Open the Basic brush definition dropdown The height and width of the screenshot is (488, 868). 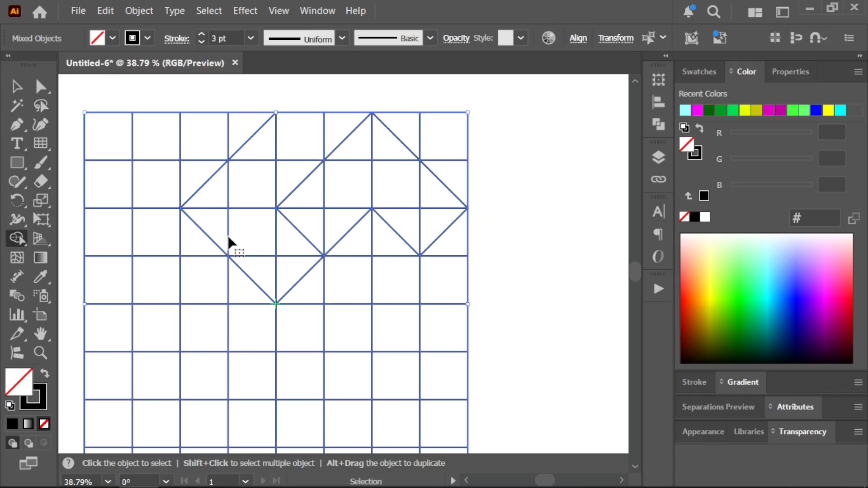click(430, 38)
